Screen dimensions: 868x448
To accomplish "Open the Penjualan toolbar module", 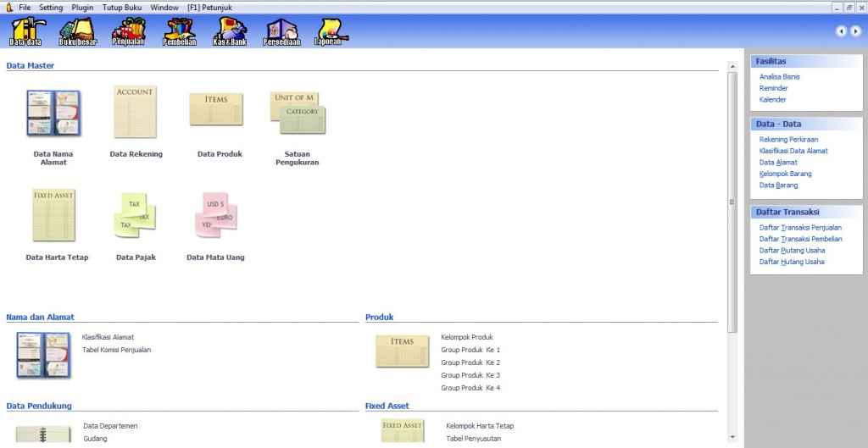I will pyautogui.click(x=129, y=31).
